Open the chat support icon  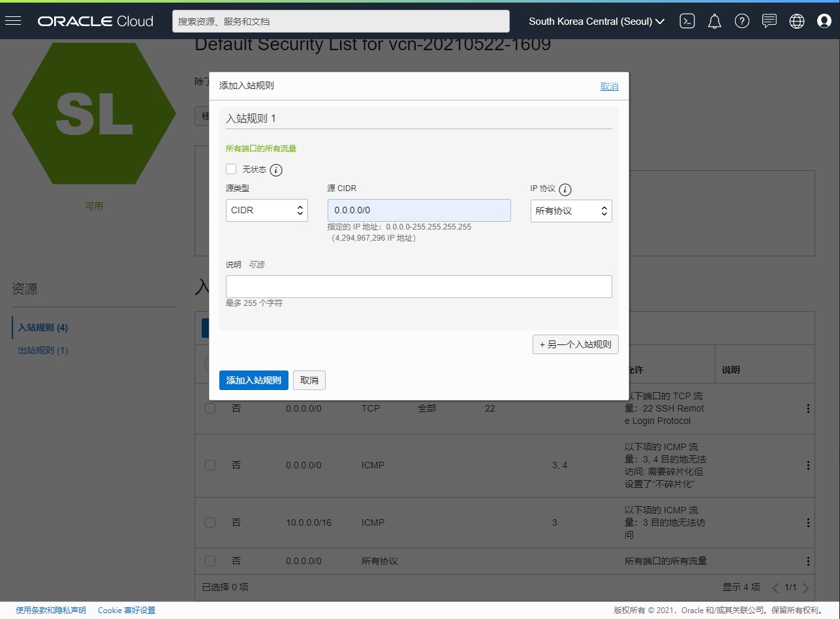point(770,21)
